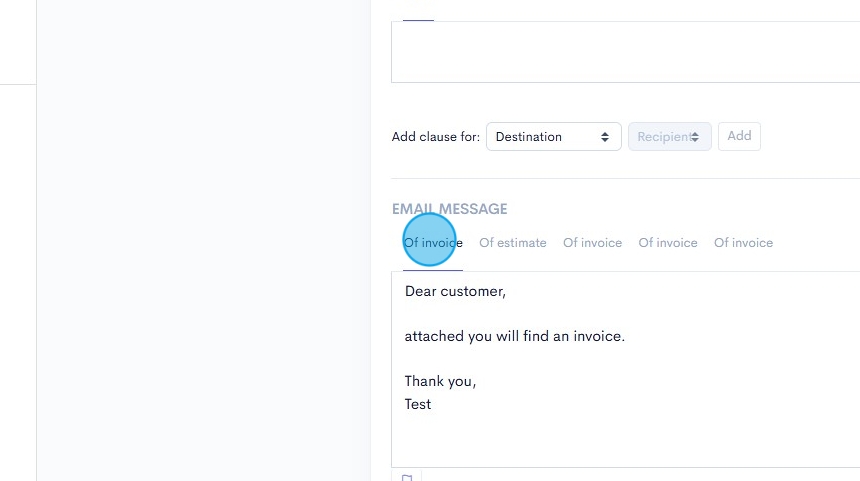Open the Destination dropdown

pyautogui.click(x=552, y=137)
